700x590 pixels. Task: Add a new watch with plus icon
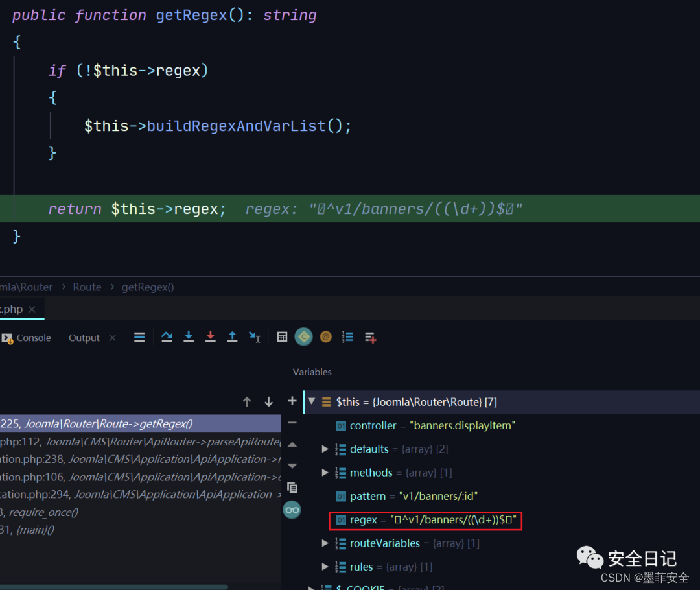point(292,401)
